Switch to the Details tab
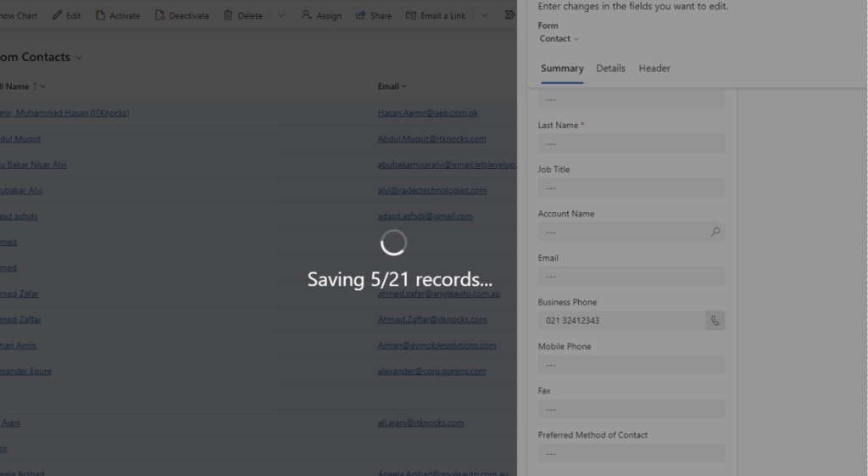The height and width of the screenshot is (476, 868). (610, 69)
